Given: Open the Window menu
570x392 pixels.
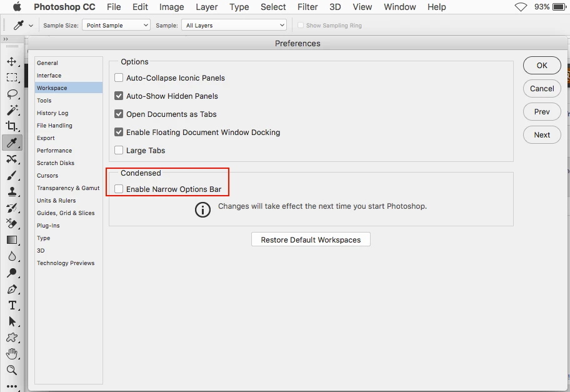Looking at the screenshot, I should pos(400,7).
